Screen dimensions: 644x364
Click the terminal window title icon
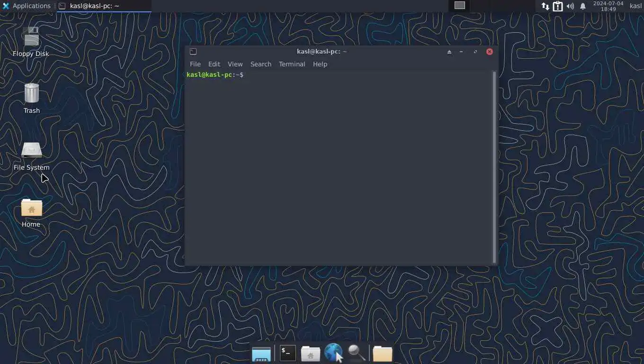pyautogui.click(x=193, y=52)
